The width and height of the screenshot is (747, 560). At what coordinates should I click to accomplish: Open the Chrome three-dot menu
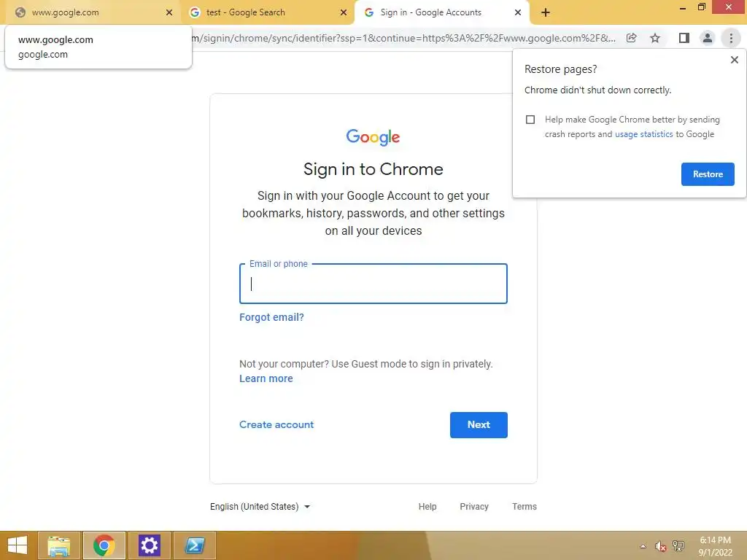point(731,38)
